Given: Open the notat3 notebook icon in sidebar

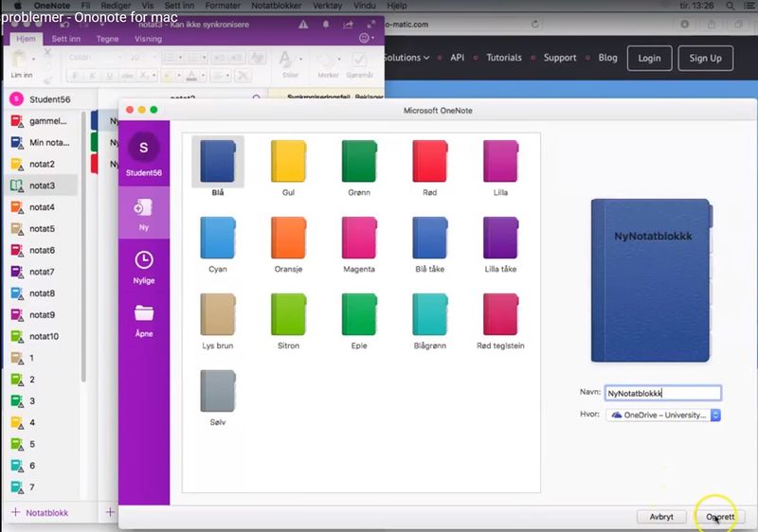Looking at the screenshot, I should (17, 186).
